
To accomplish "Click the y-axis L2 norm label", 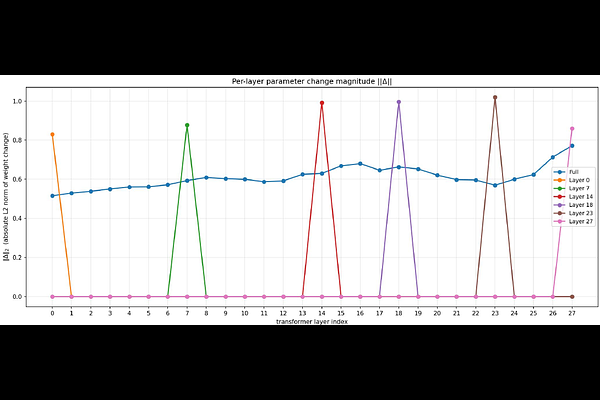I will pyautogui.click(x=6, y=197).
